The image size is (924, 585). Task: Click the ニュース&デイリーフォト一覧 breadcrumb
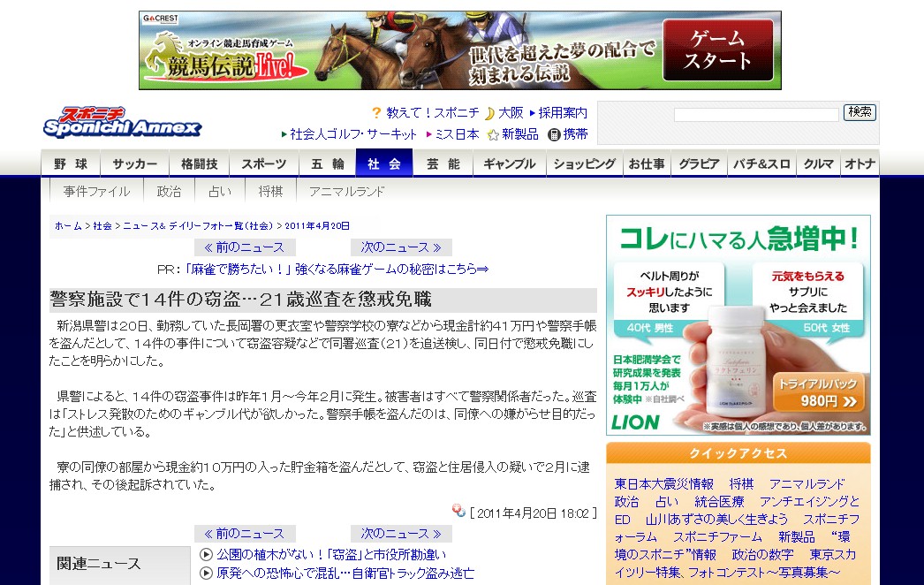point(199,226)
